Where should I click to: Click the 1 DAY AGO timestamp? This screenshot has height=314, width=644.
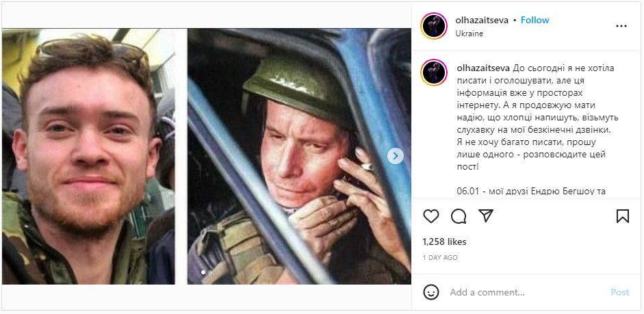click(x=440, y=258)
